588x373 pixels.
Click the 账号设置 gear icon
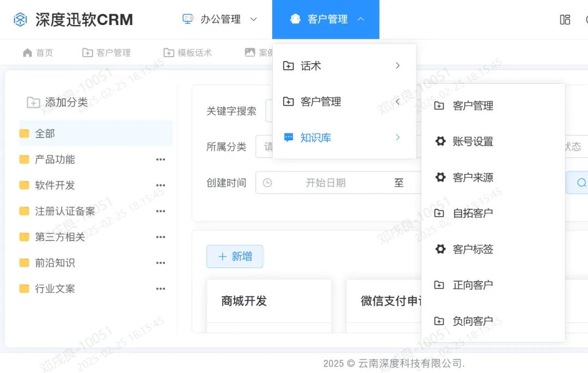pos(440,141)
